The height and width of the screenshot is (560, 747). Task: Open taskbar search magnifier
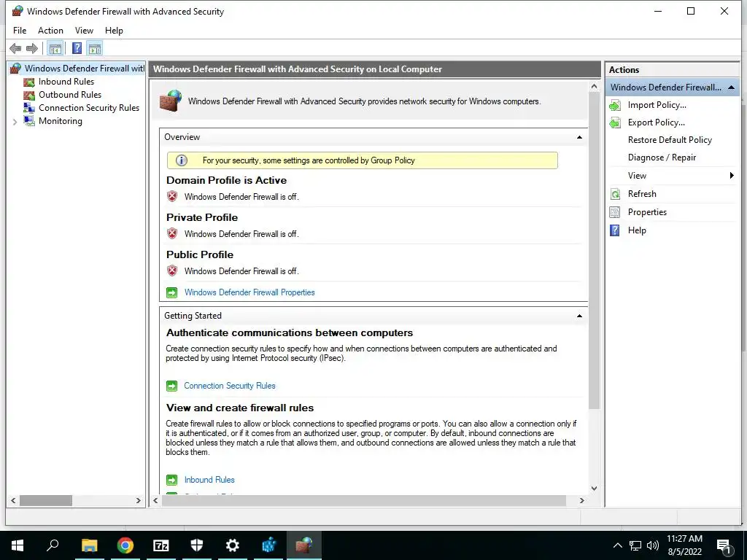53,545
